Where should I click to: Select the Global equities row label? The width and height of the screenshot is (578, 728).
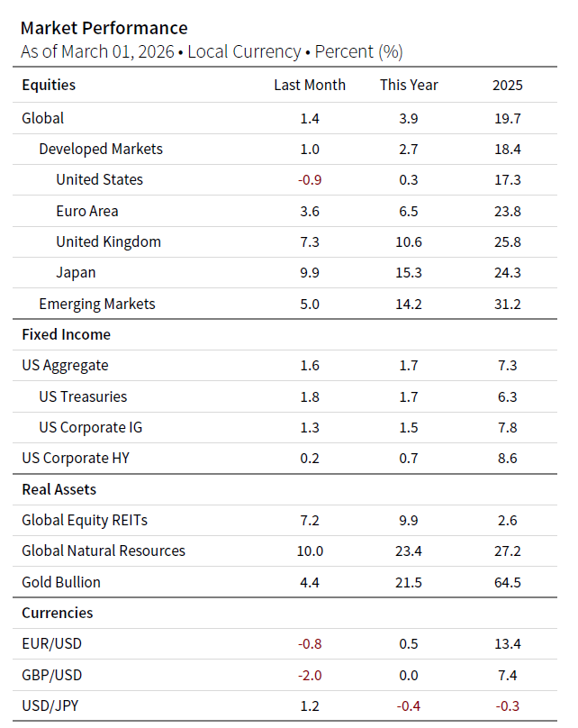pyautogui.click(x=43, y=118)
